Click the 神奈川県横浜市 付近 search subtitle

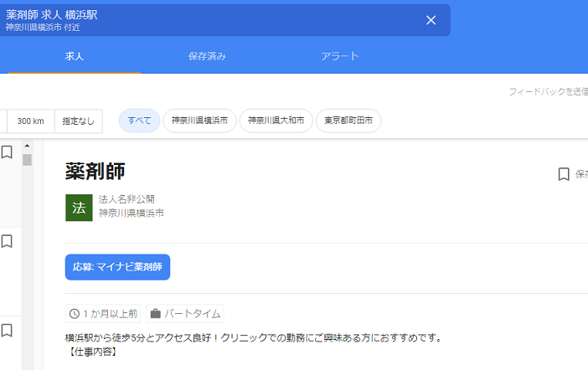point(43,28)
